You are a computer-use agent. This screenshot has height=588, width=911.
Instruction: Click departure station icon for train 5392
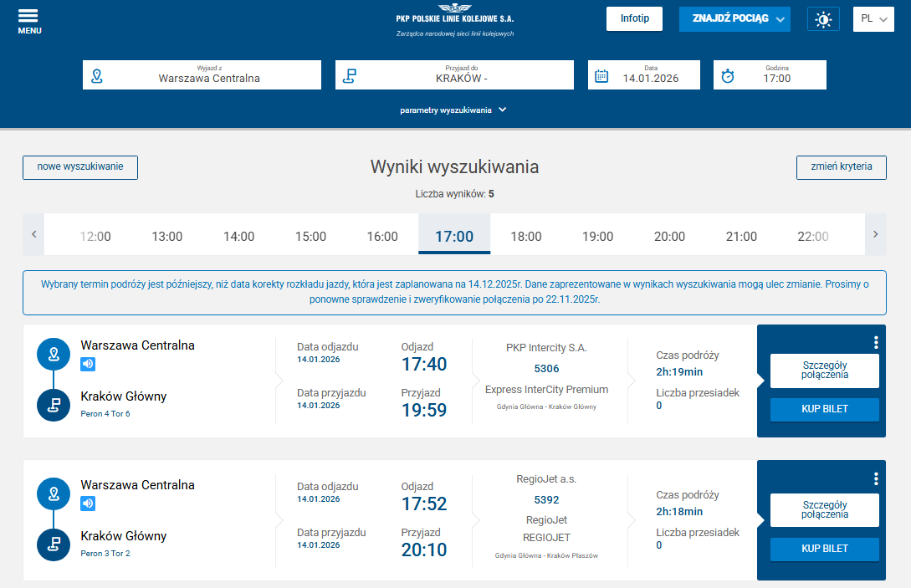(x=54, y=493)
